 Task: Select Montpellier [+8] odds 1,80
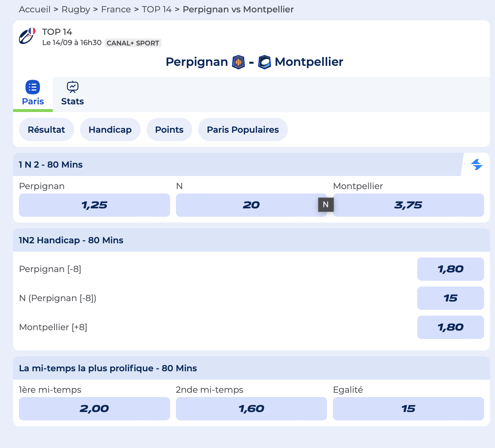[450, 327]
